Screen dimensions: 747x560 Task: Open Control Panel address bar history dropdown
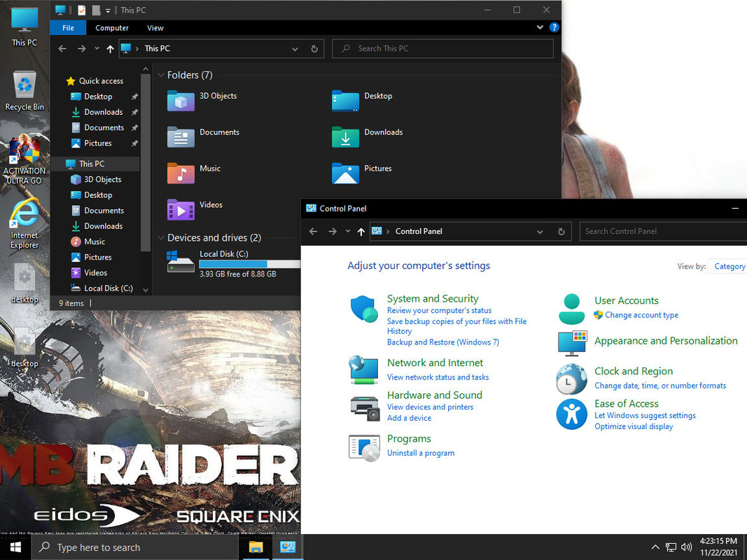click(540, 232)
